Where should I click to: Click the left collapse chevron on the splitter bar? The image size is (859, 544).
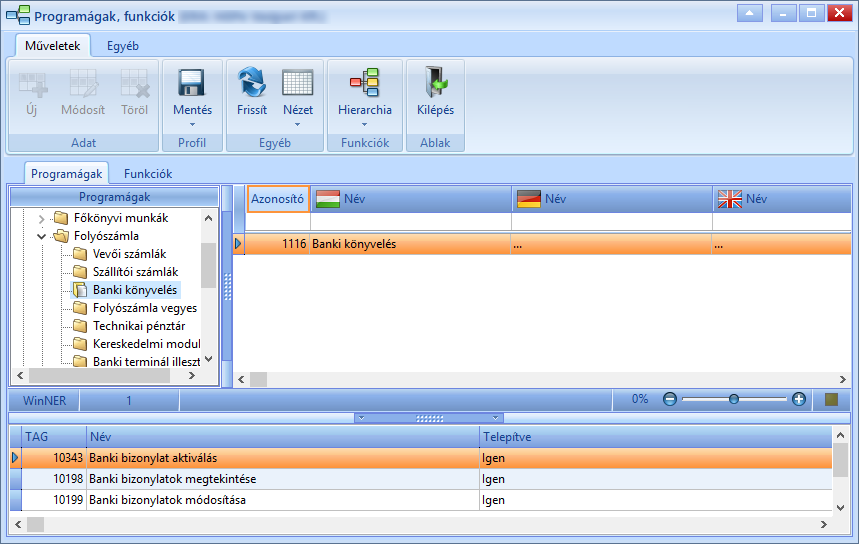(x=361, y=418)
